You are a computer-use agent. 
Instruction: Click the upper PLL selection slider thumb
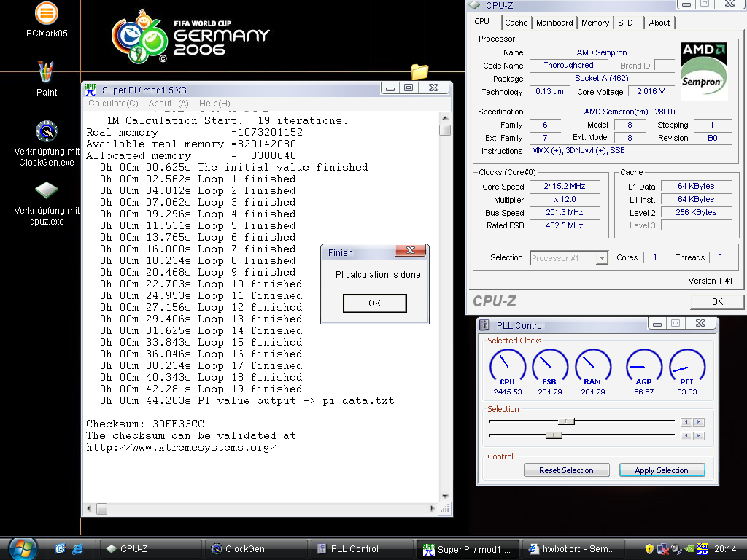click(567, 421)
